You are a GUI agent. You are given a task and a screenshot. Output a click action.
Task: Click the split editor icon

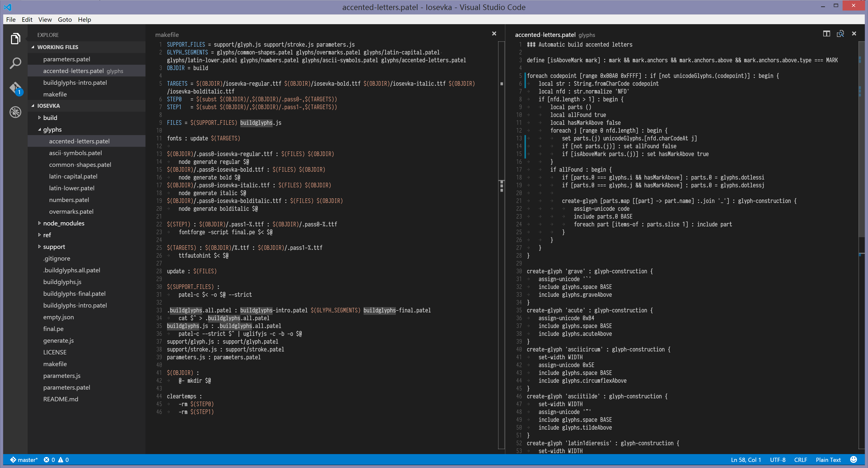click(826, 34)
